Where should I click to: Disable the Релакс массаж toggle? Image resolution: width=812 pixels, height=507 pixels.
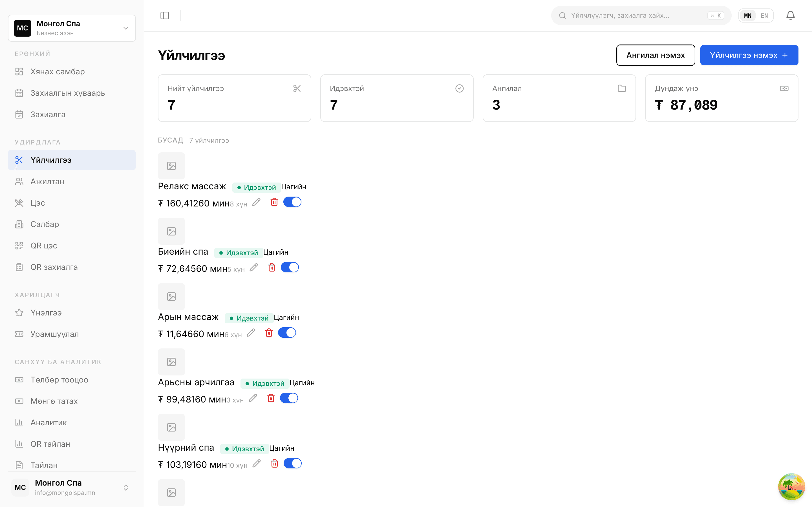(x=292, y=202)
